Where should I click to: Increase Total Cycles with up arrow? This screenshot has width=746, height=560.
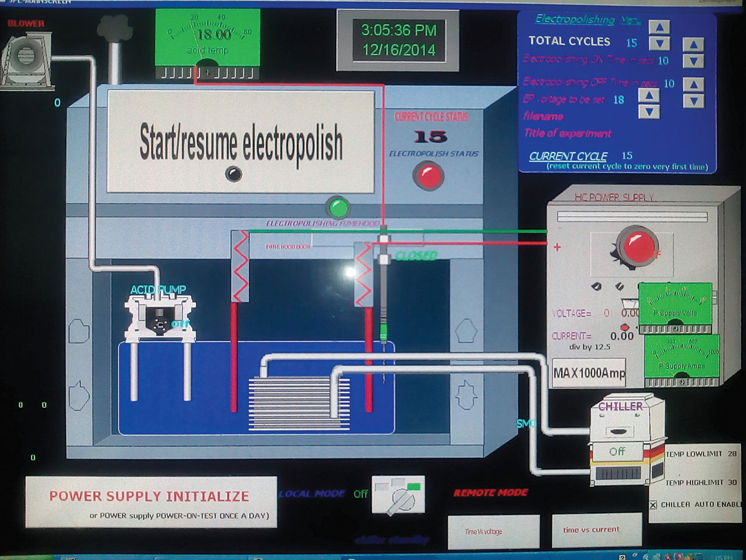click(x=659, y=27)
